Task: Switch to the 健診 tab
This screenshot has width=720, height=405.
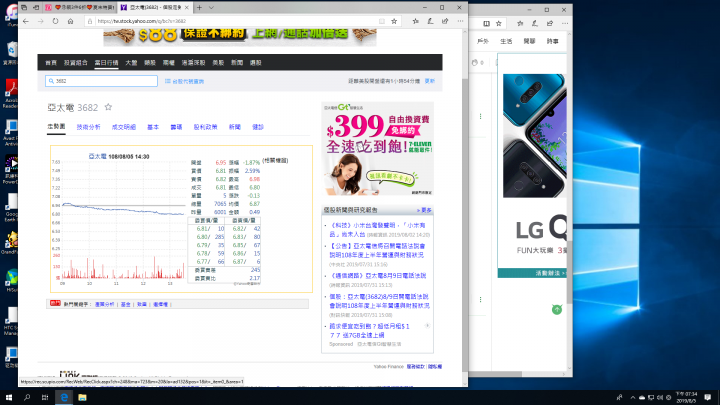Action: click(258, 127)
